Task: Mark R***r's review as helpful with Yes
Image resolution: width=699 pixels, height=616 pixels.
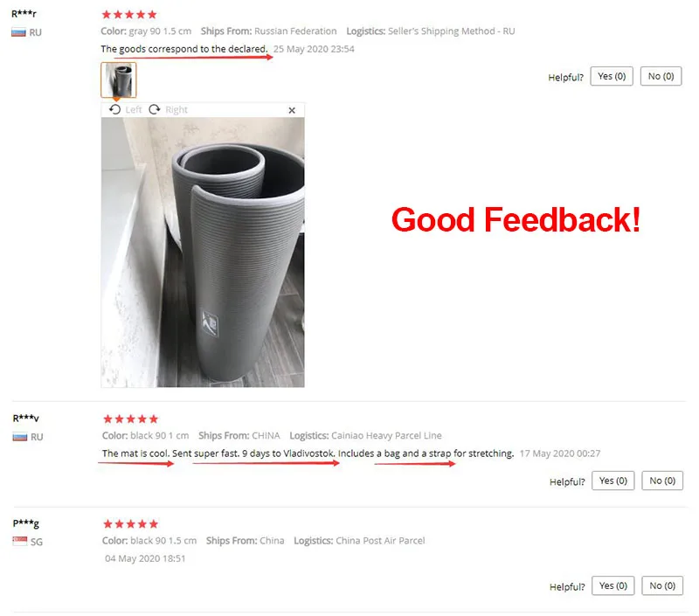Action: (612, 76)
